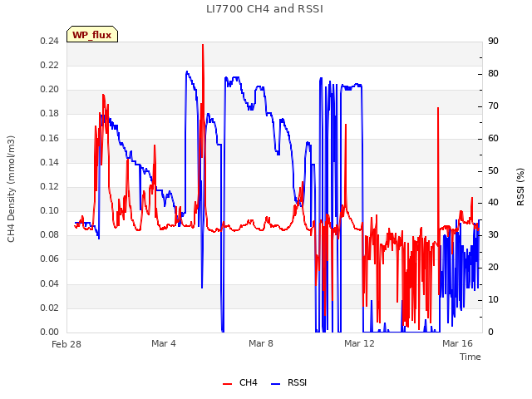Click the Mar 8 x-axis tick label
The width and height of the screenshot is (532, 399).
point(261,343)
